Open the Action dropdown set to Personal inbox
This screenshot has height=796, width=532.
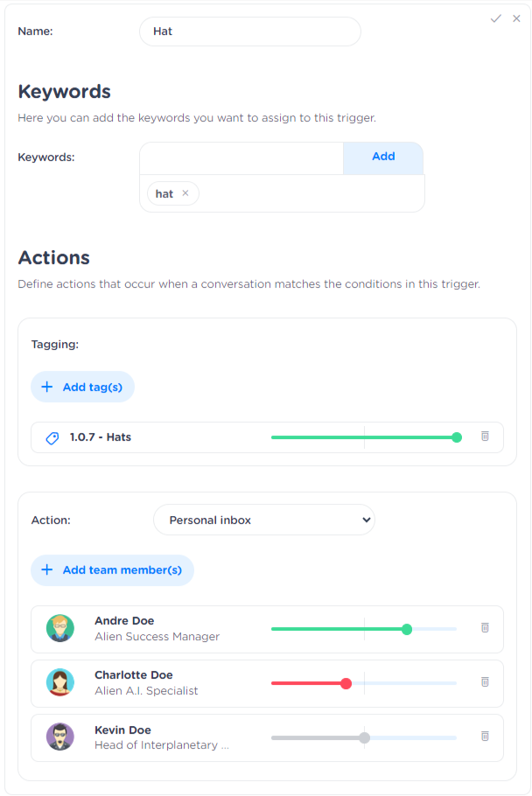[263, 520]
